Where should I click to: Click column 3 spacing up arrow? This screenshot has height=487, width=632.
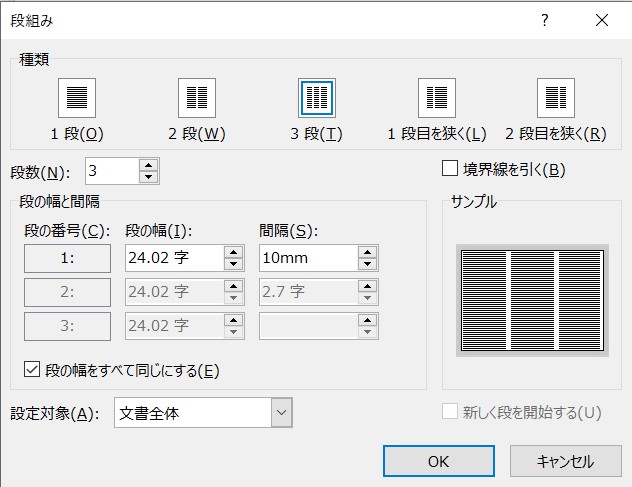(x=368, y=320)
